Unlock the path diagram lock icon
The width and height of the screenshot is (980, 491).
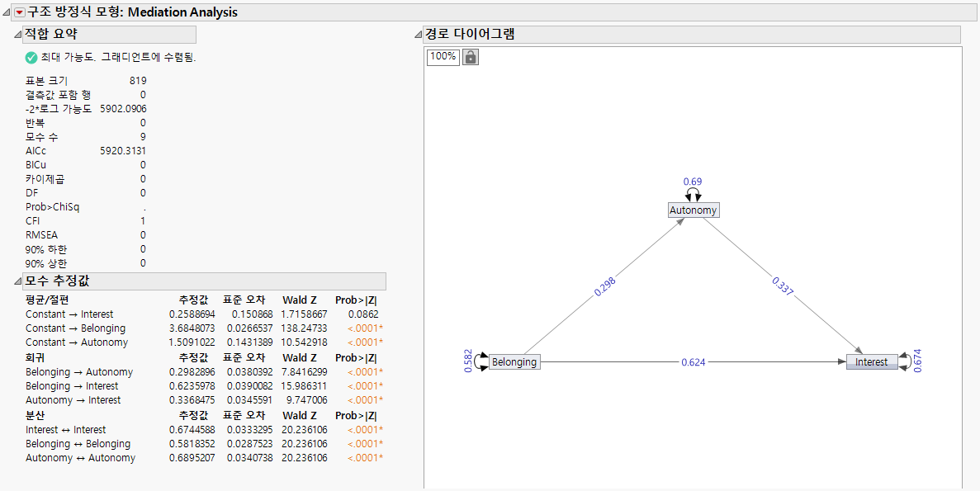tap(470, 57)
